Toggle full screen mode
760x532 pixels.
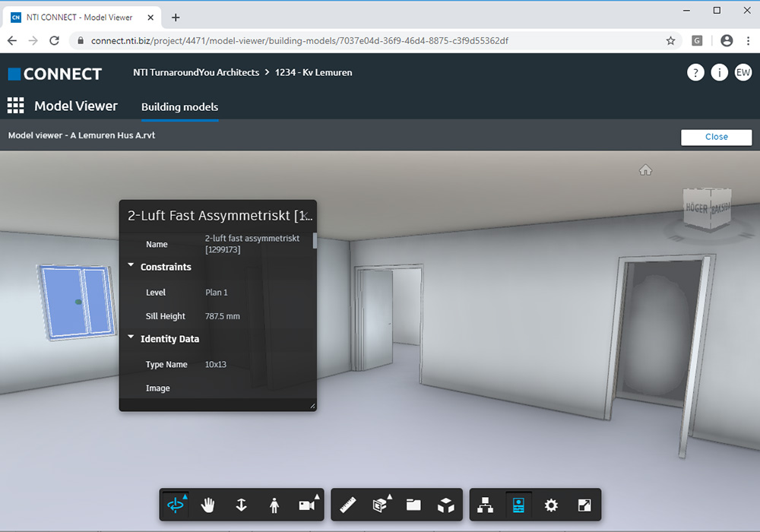tap(584, 505)
